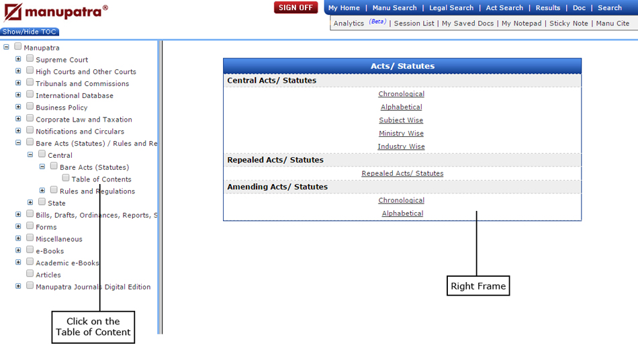638x364 pixels.
Task: Open the My Home menu
Action: coord(344,8)
